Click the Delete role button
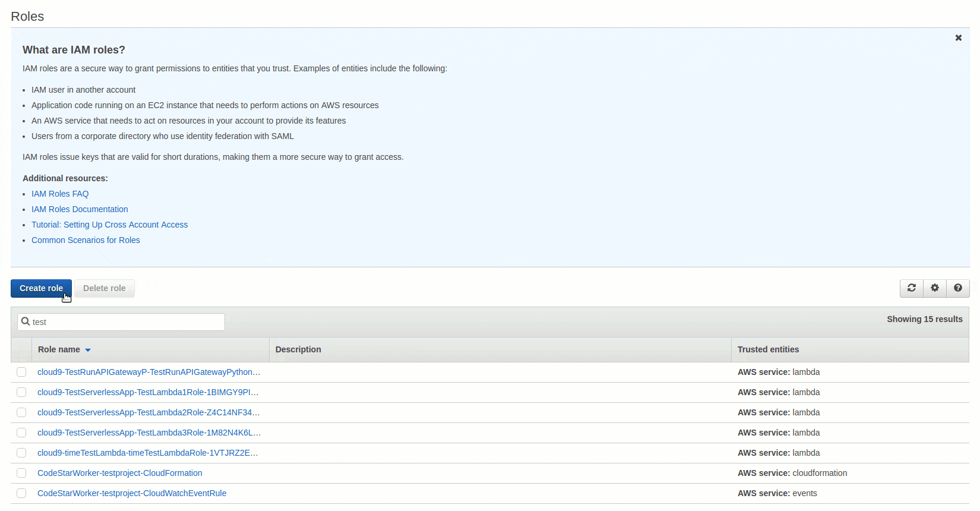 105,288
